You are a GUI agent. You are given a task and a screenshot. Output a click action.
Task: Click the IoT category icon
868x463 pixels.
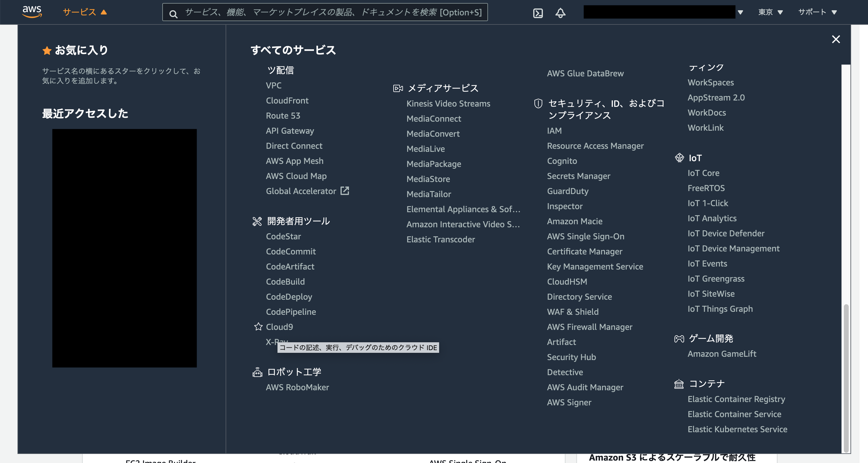(x=679, y=158)
